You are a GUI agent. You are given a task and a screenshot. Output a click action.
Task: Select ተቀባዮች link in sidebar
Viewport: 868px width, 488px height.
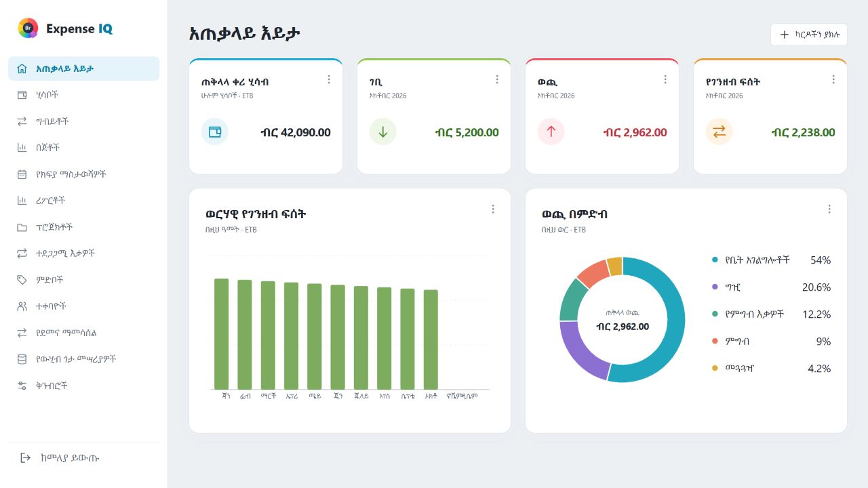tap(83, 306)
